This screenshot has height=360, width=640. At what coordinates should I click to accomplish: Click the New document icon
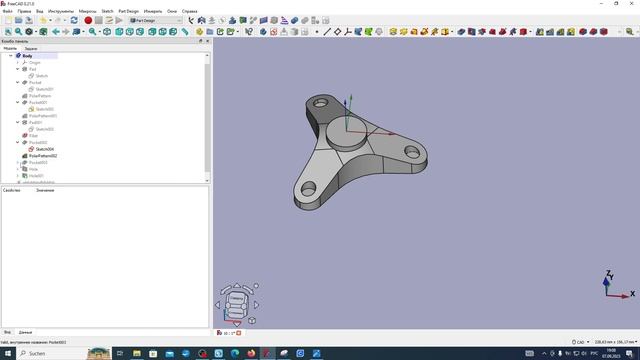(8, 20)
